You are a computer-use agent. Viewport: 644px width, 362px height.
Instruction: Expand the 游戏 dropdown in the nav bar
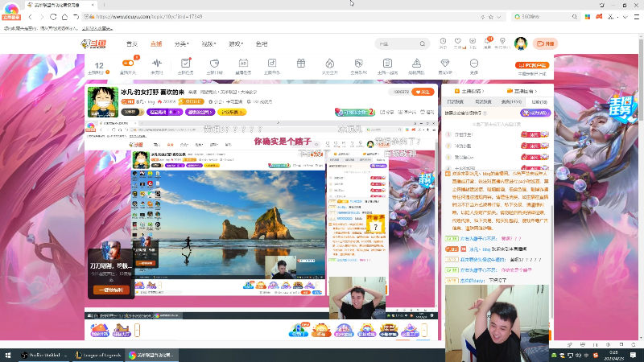(x=236, y=44)
